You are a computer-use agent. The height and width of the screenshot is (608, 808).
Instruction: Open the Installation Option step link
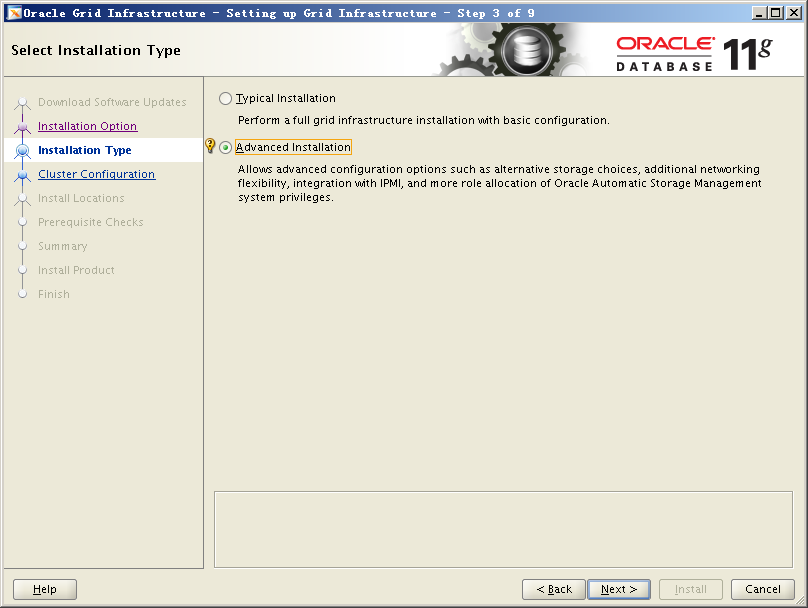click(87, 127)
